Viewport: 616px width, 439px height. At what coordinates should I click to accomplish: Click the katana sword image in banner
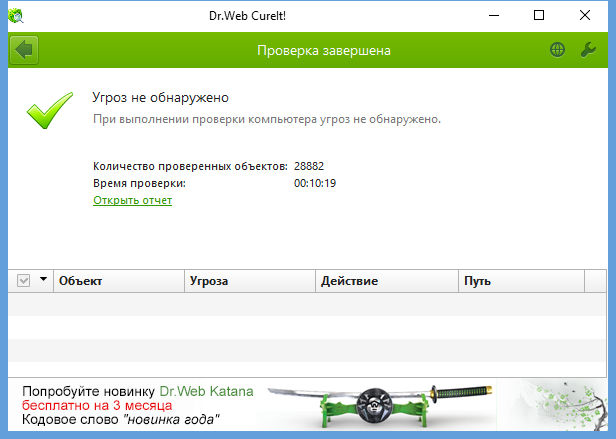[x=380, y=405]
